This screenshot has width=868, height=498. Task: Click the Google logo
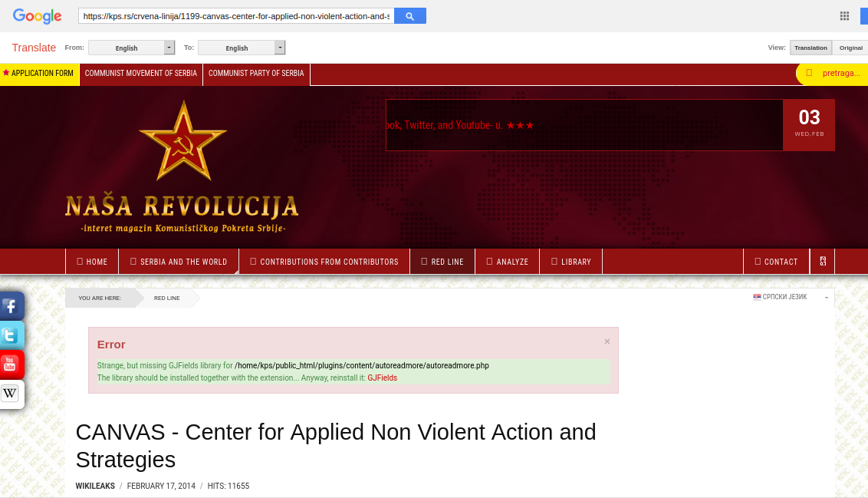(37, 16)
